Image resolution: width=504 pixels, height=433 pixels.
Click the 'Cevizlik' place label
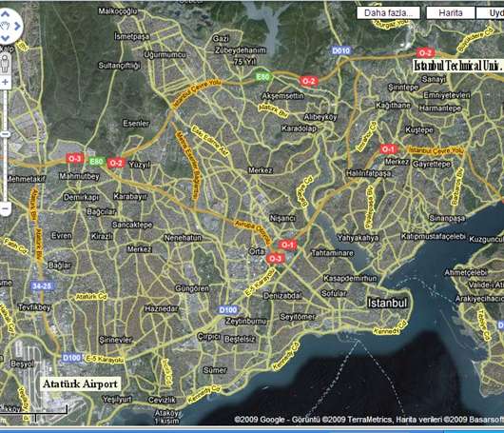162,400
